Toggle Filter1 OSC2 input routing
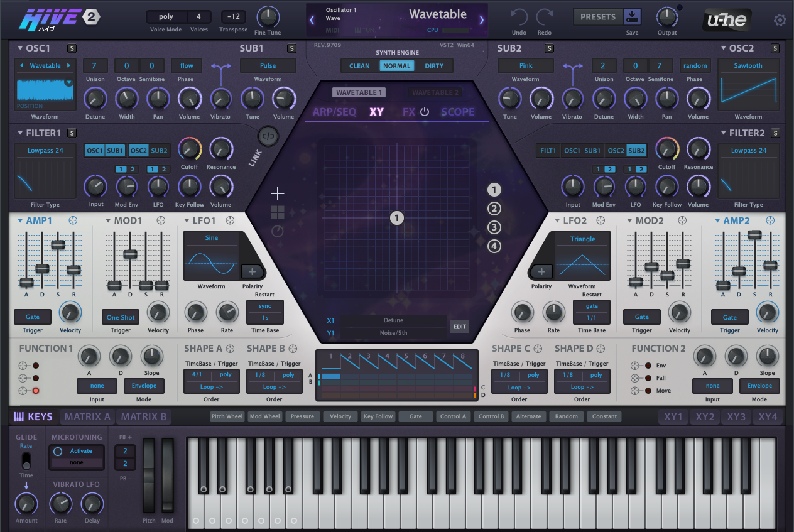 pos(138,151)
